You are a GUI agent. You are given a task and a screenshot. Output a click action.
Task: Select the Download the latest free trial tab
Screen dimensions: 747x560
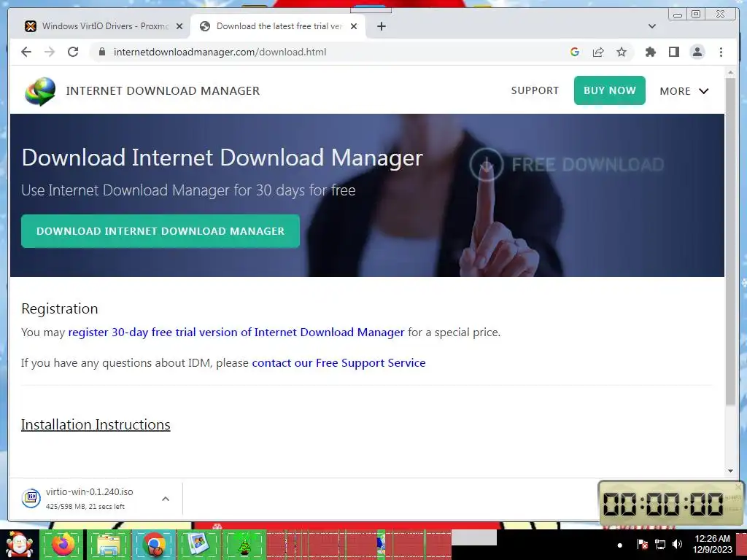pyautogui.click(x=278, y=26)
